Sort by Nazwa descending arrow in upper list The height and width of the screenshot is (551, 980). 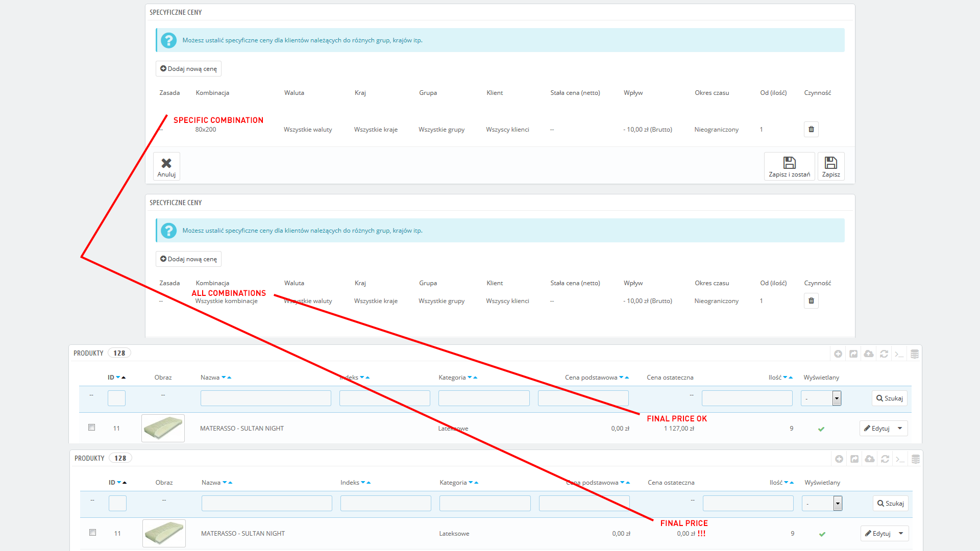(224, 378)
